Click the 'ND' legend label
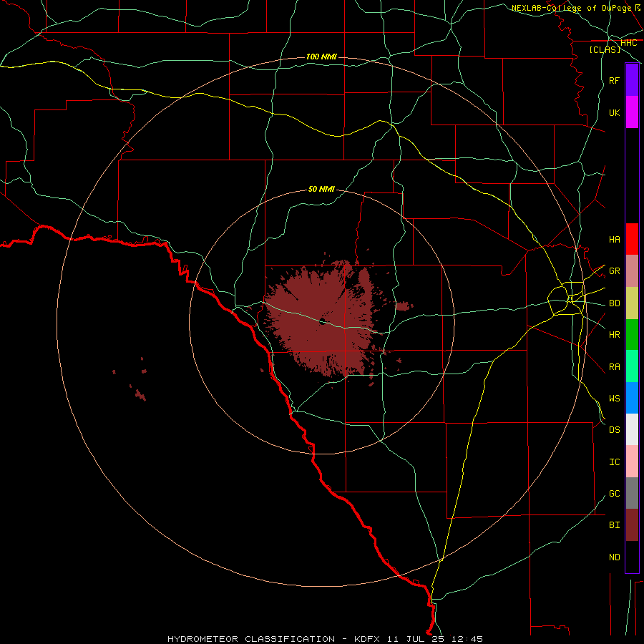 click(614, 557)
